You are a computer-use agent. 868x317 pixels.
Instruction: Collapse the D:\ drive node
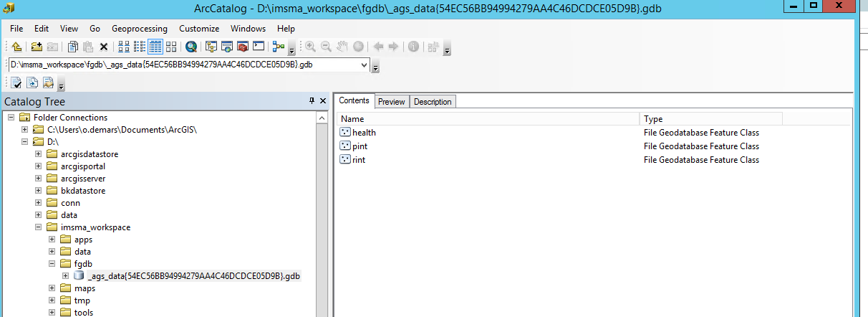[24, 142]
